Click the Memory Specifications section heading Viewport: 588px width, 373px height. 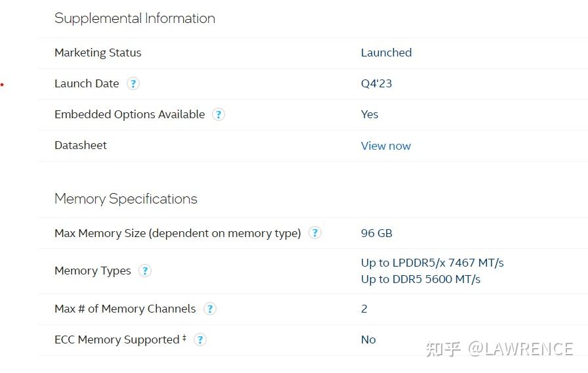point(125,199)
